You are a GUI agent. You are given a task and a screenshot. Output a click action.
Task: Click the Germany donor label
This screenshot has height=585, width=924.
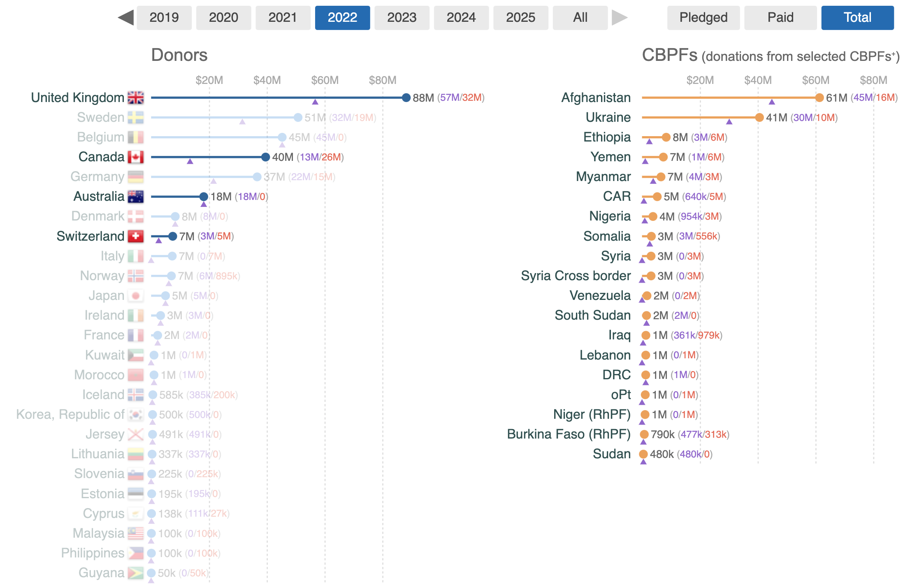[98, 176]
